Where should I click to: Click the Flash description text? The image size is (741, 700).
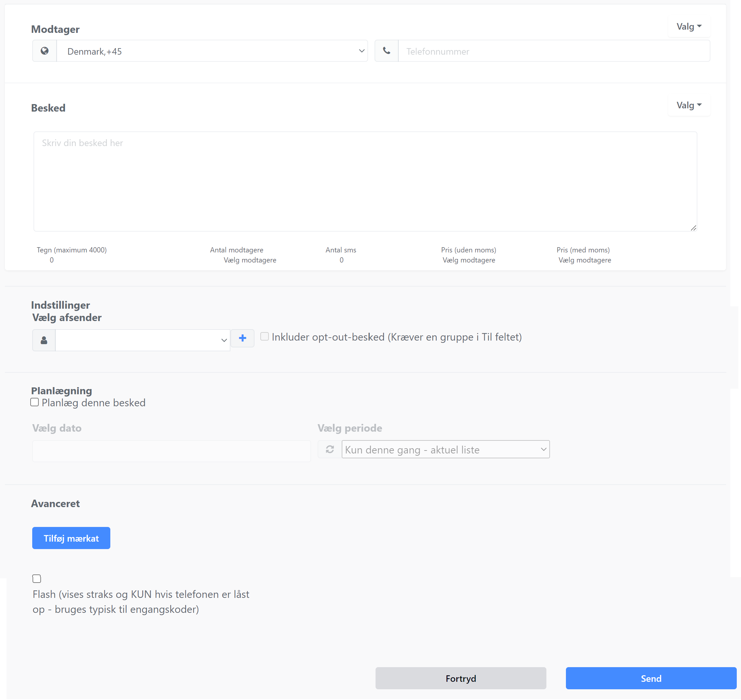pos(141,601)
